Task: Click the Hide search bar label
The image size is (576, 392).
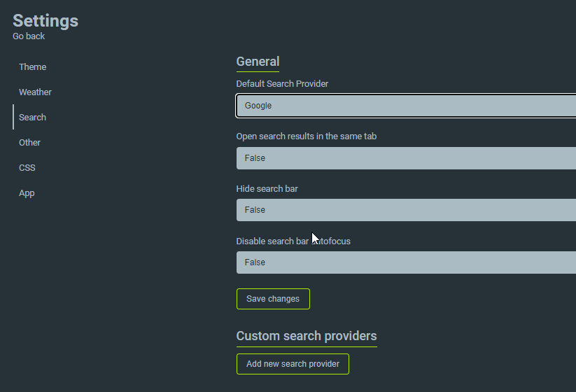Action: [x=267, y=189]
